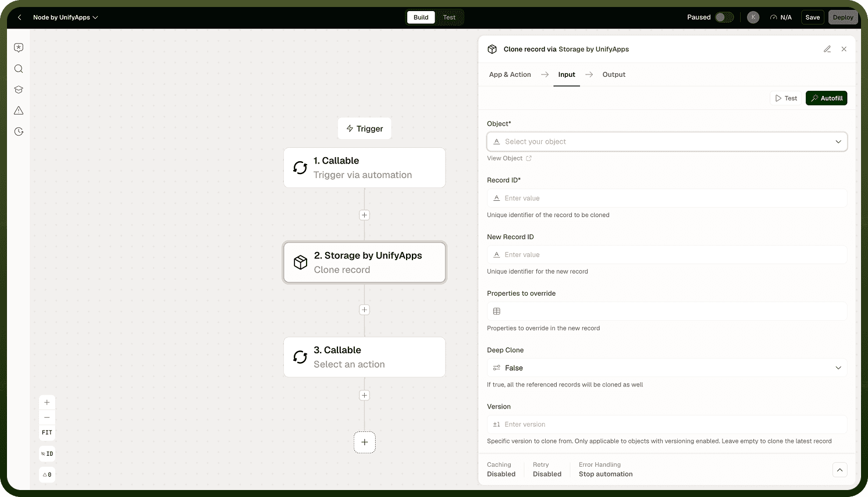Click the Version number input field
Screen dimensions: 868x497
pos(667,424)
